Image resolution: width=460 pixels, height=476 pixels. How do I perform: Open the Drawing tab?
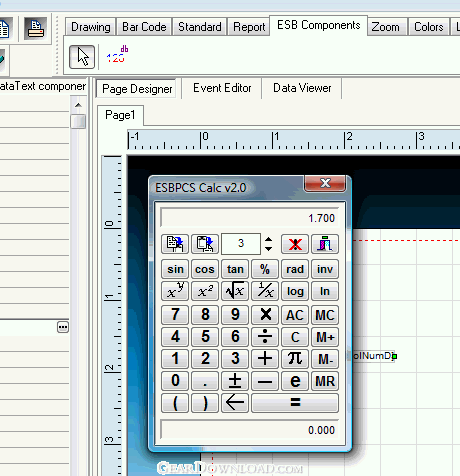91,27
